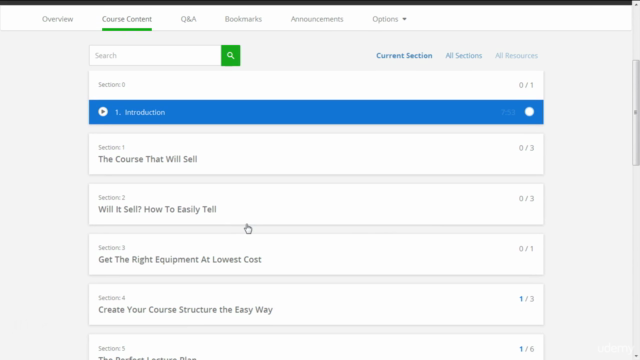Click the 0 / 1 count for Section 3
Image resolution: width=640 pixels, height=360 pixels.
tap(526, 249)
